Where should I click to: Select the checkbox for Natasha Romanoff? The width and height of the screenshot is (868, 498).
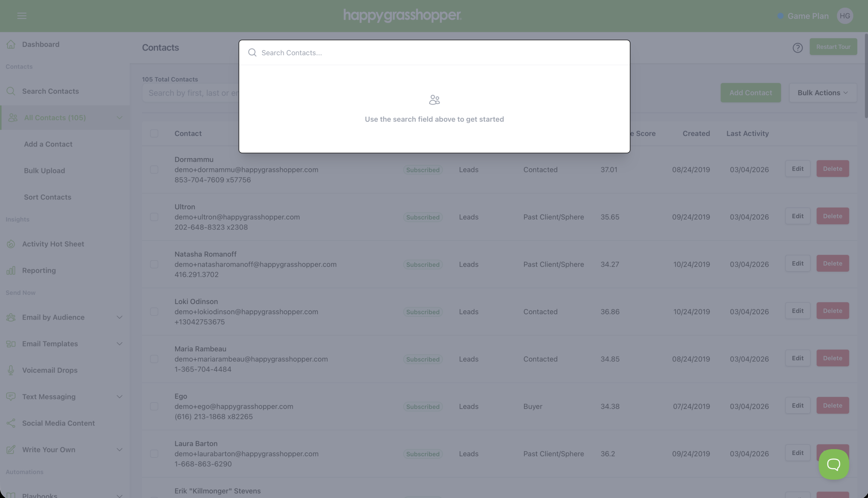click(154, 264)
